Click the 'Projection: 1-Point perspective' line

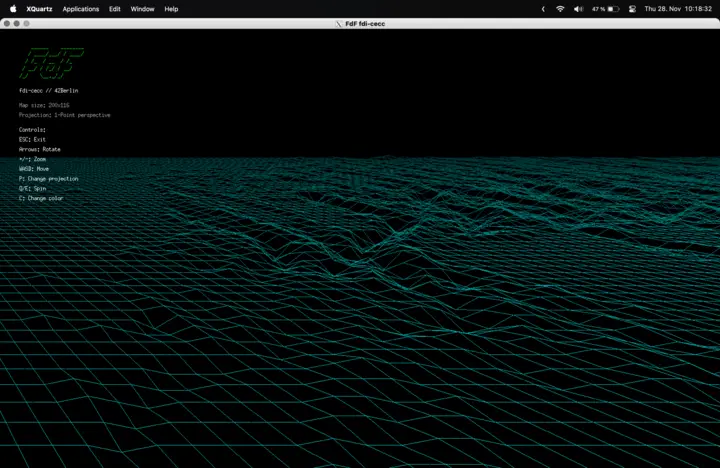[64, 115]
